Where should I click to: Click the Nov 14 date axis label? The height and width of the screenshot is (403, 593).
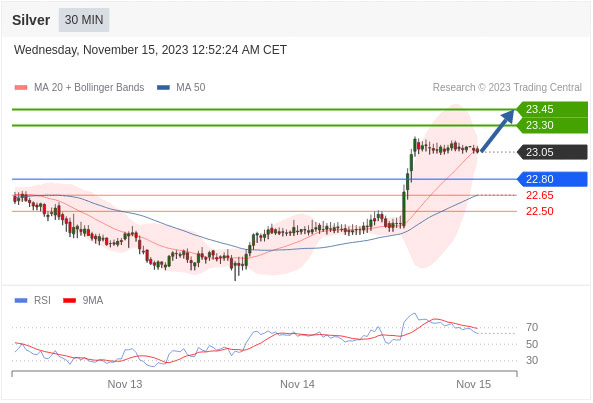coord(297,384)
